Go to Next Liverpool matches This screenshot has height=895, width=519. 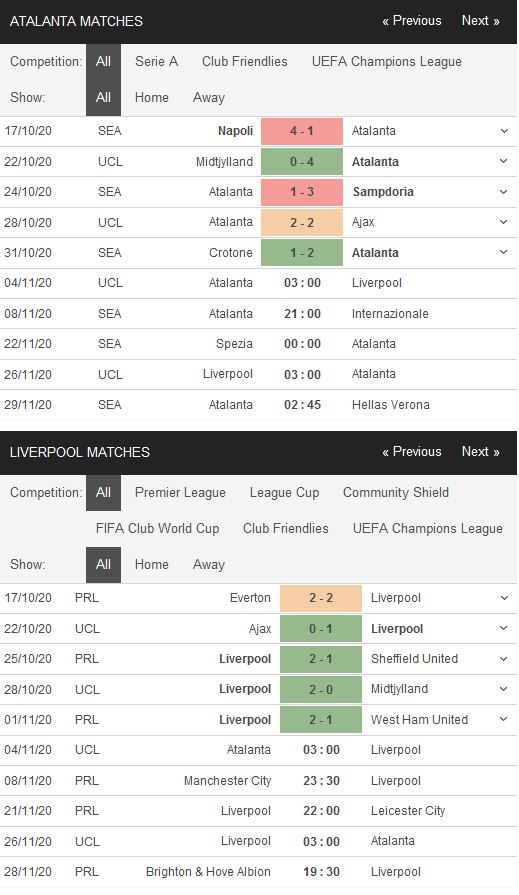480,451
